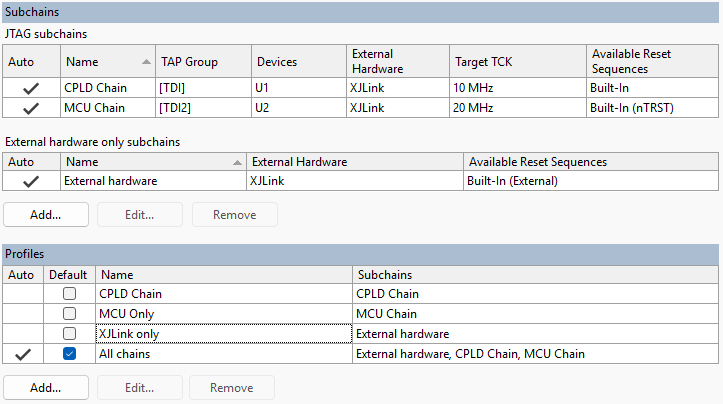Enable Default checkbox for CPLD Chain profile

pyautogui.click(x=69, y=294)
